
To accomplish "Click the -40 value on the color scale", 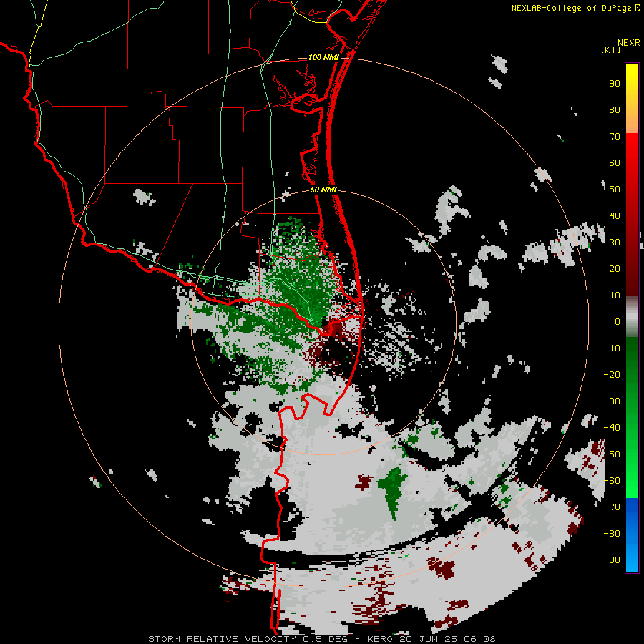I will click(612, 428).
